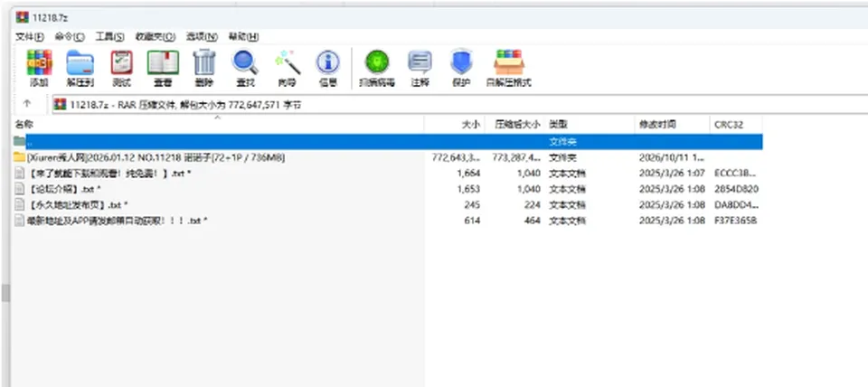Show archive Info (信息) icon

point(327,62)
